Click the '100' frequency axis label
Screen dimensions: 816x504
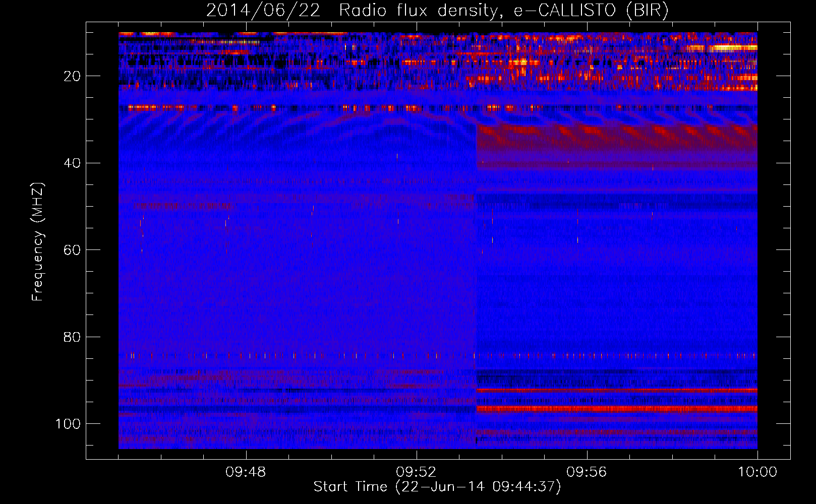(68, 424)
